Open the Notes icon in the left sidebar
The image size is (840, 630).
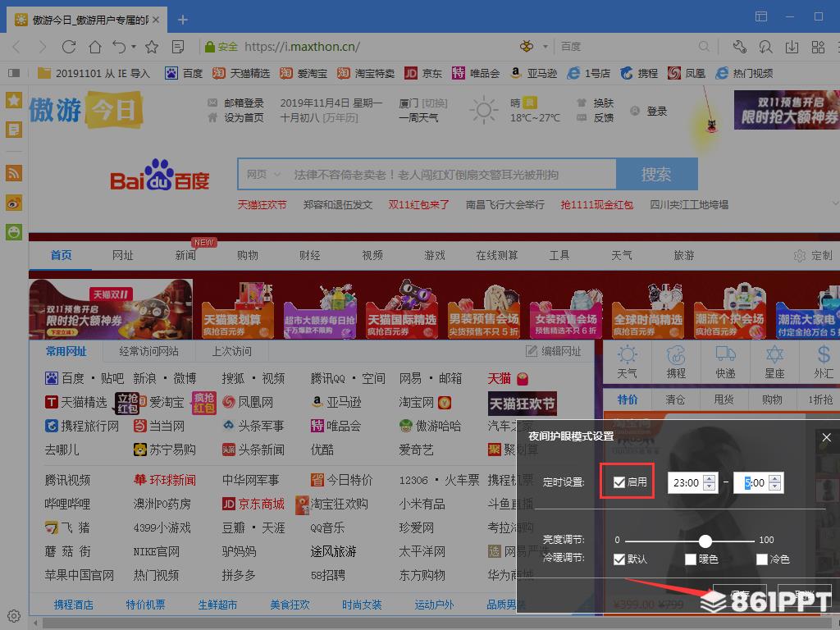pos(14,129)
